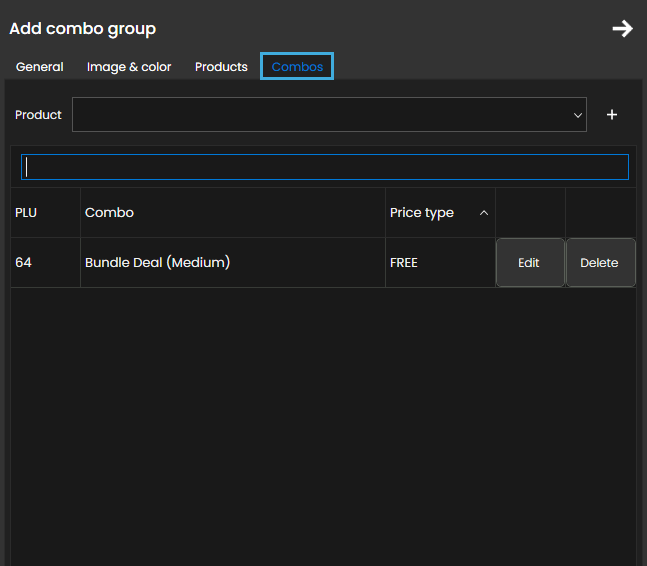647x566 pixels.
Task: Click the Product field label
Action: pos(39,115)
